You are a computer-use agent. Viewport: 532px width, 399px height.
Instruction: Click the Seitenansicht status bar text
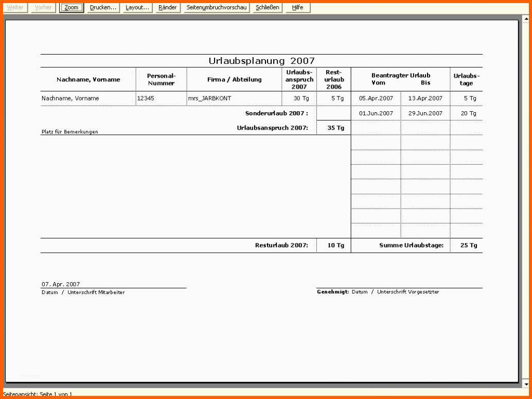pyautogui.click(x=38, y=394)
